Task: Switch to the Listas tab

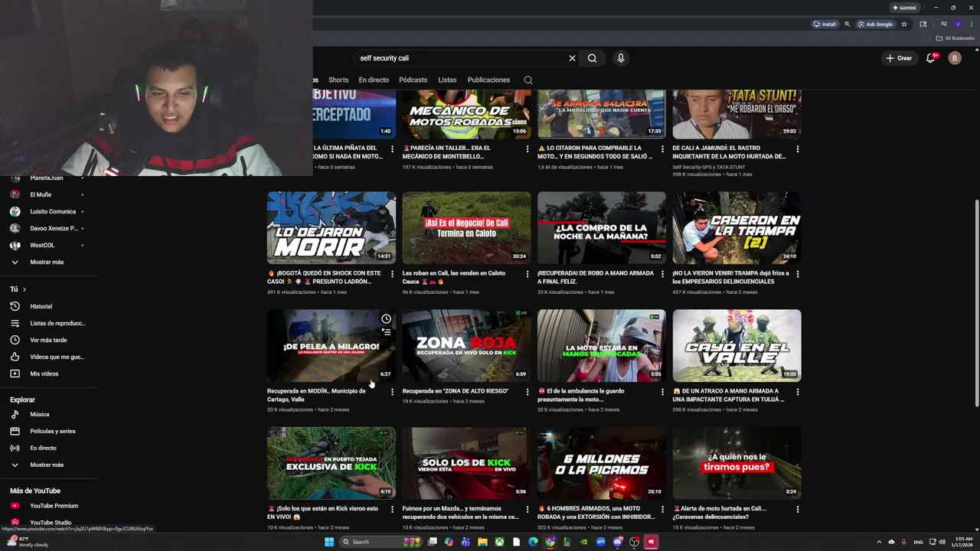Action: click(447, 80)
